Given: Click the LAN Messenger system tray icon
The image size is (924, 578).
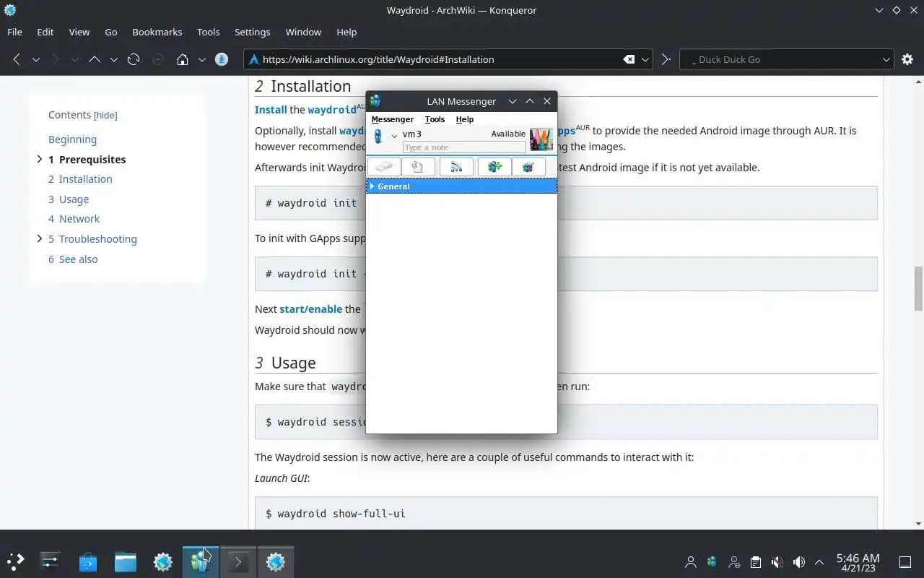Looking at the screenshot, I should (712, 561).
